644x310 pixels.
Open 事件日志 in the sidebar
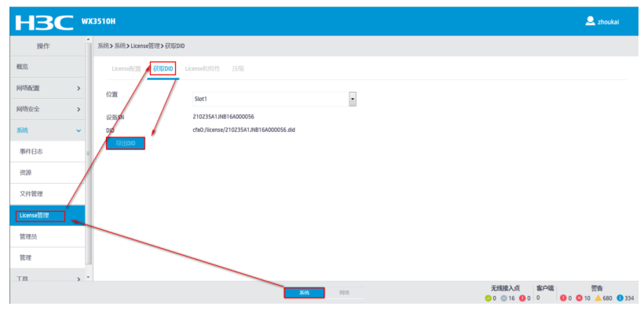47,151
